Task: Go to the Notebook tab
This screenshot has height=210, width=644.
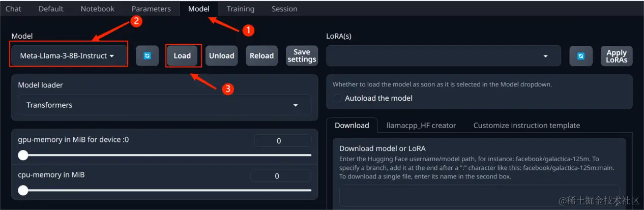Action: tap(98, 9)
